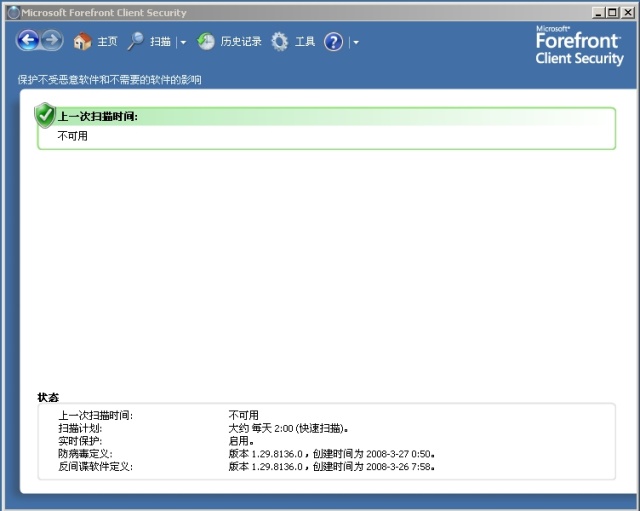The height and width of the screenshot is (511, 640).
Task: Click the Forefront Client Security logo
Action: tap(579, 46)
